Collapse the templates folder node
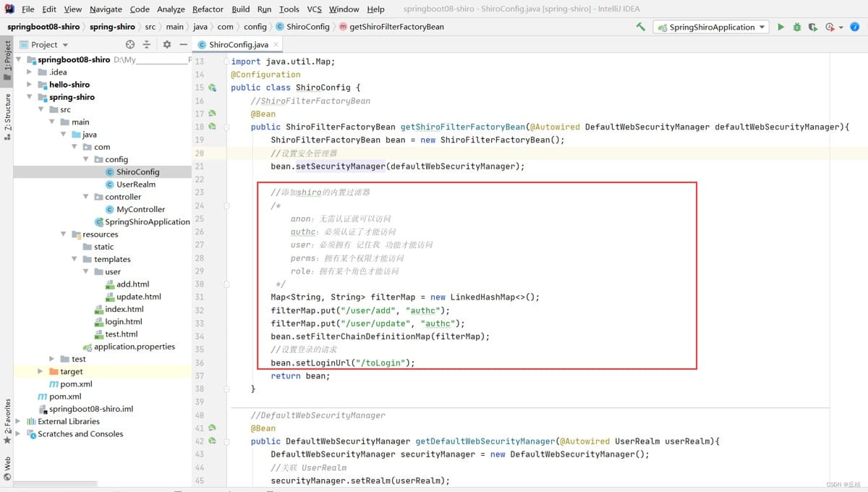This screenshot has width=868, height=492. click(x=75, y=259)
